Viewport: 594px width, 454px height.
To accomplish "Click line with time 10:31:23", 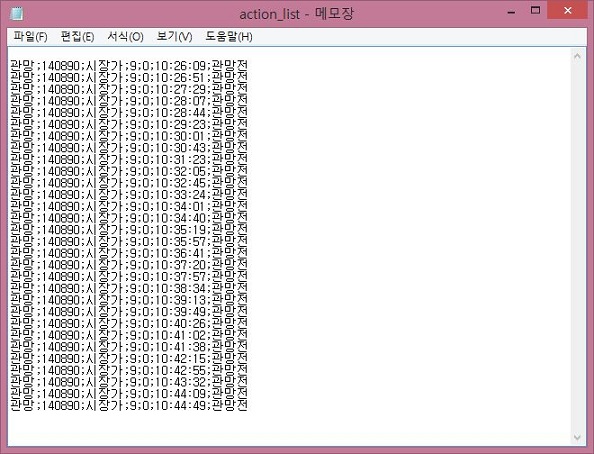I will pos(129,160).
